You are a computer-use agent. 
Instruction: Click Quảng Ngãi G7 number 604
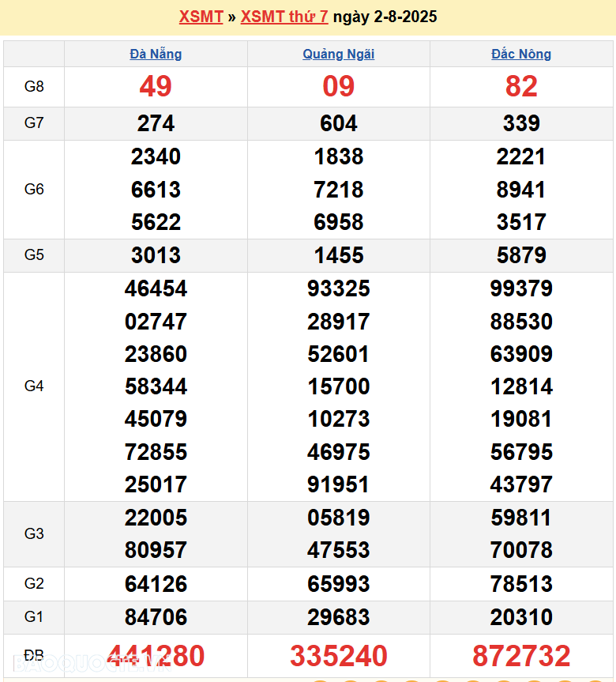[339, 123]
